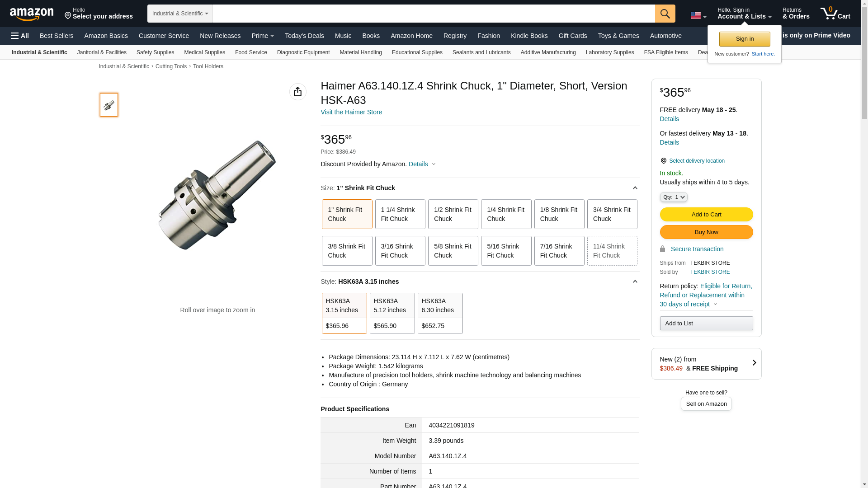Image resolution: width=868 pixels, height=488 pixels.
Task: Visit the Haimer Store link
Action: point(351,112)
